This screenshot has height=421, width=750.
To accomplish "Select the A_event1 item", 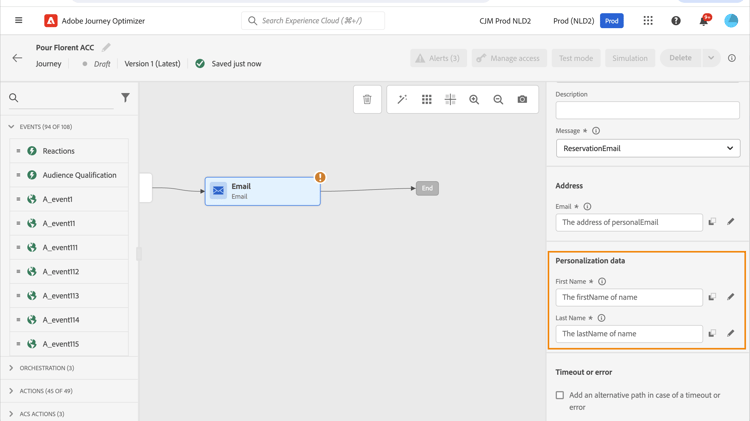I will click(x=69, y=199).
